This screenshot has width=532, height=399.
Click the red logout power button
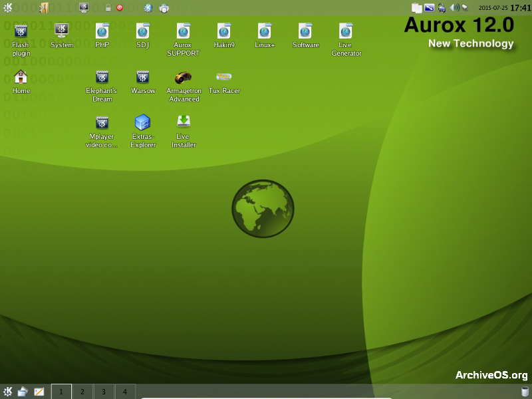pos(120,7)
